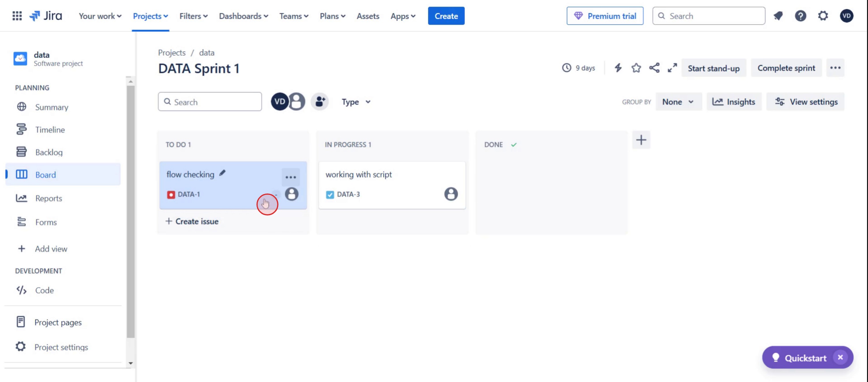
Task: Add a new board column
Action: click(641, 140)
